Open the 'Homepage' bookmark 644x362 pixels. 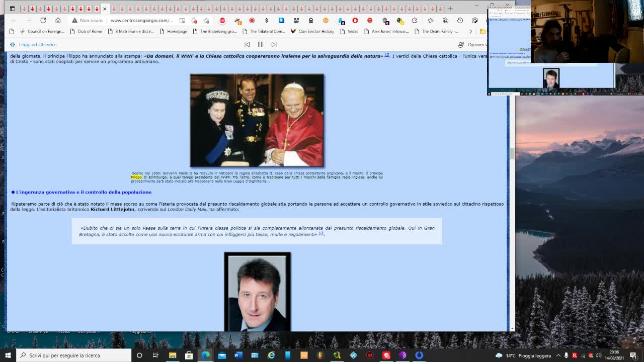pyautogui.click(x=173, y=31)
